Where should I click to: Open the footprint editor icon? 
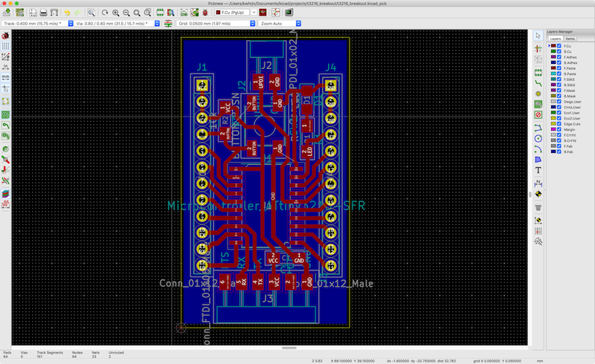coord(160,13)
